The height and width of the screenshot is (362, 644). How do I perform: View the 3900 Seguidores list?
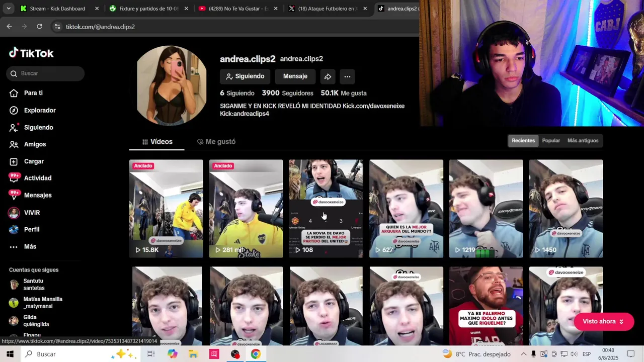tap(287, 93)
